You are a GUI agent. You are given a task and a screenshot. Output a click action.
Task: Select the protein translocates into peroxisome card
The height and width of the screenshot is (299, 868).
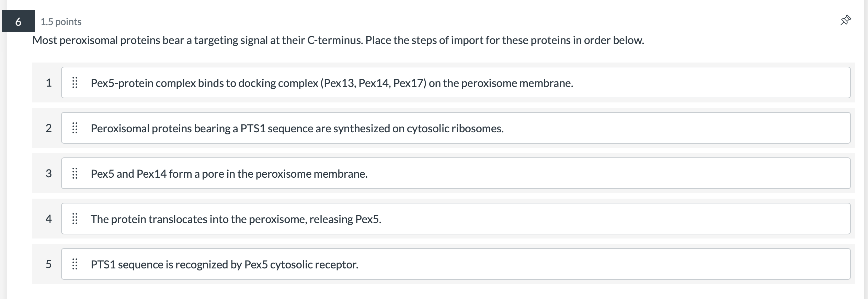[455, 219]
